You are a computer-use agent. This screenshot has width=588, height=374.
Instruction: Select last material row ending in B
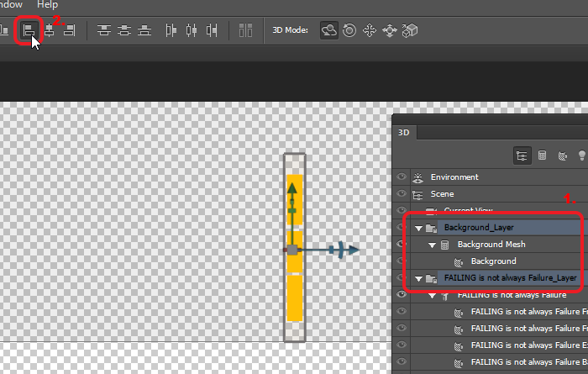coord(499,362)
